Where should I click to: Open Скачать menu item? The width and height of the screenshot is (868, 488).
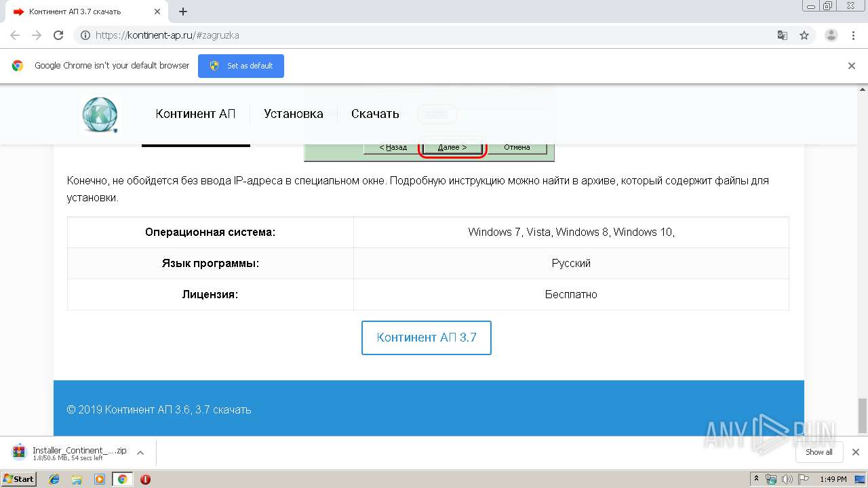point(375,114)
